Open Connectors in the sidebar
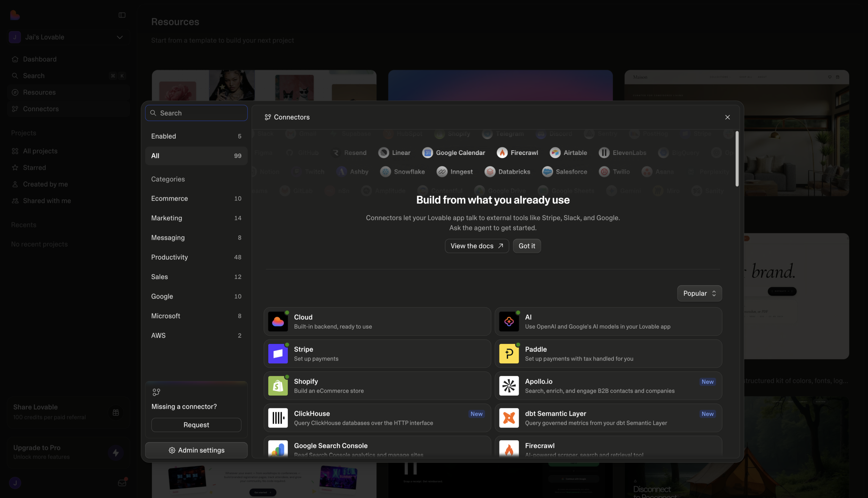The image size is (868, 498). [x=69, y=109]
